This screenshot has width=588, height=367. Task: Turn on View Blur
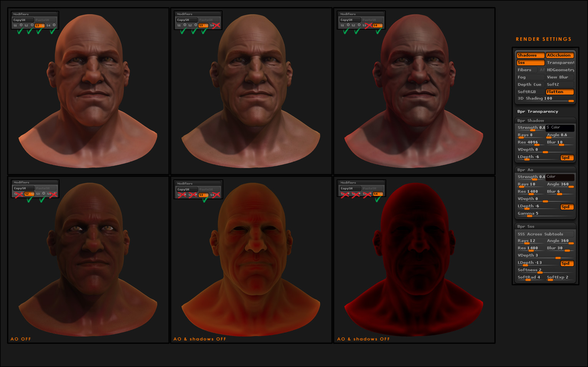click(560, 77)
